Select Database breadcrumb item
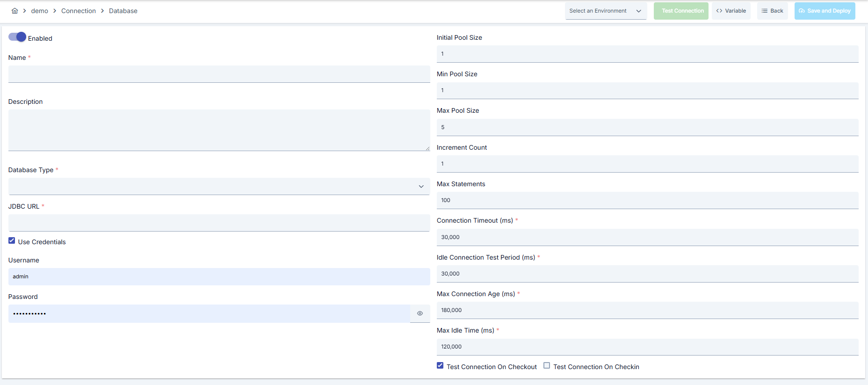 pos(123,11)
